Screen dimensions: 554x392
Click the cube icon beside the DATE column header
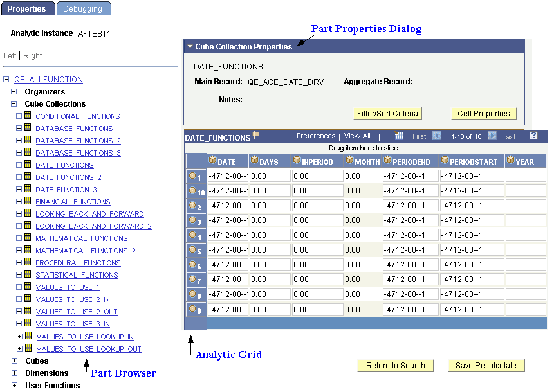point(212,161)
